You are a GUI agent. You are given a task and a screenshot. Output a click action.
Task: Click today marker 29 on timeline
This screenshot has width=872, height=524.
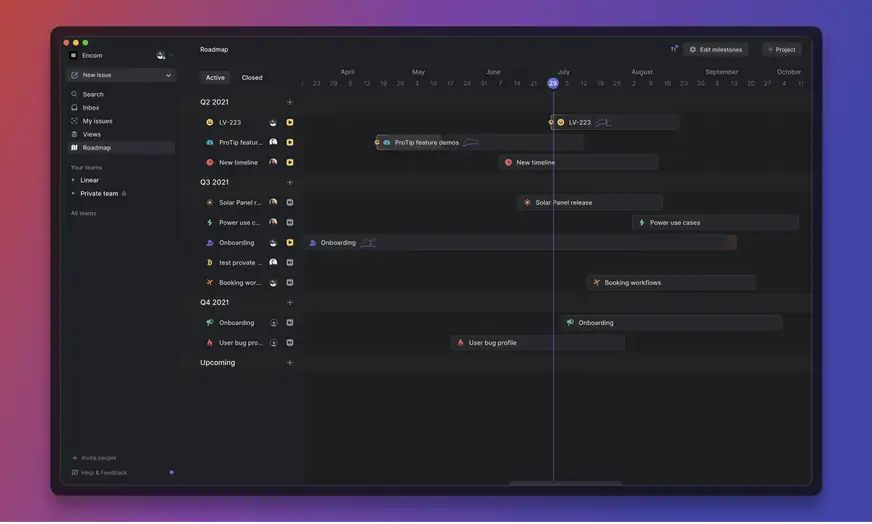(x=552, y=83)
